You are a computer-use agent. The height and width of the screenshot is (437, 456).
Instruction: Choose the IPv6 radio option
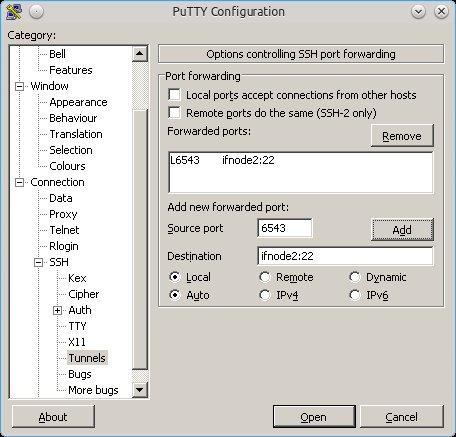[355, 295]
